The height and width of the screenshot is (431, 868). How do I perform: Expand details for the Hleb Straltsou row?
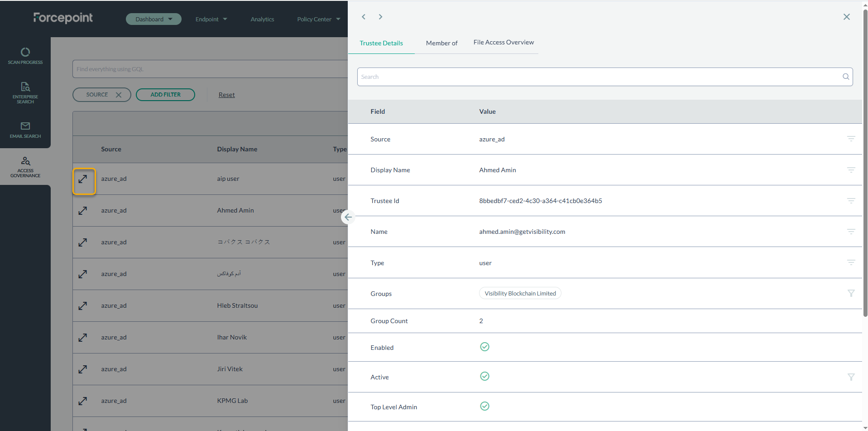[x=83, y=306]
